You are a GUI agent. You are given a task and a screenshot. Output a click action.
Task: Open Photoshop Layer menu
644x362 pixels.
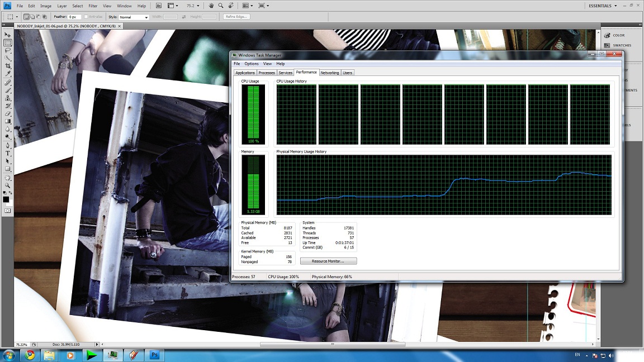click(62, 6)
